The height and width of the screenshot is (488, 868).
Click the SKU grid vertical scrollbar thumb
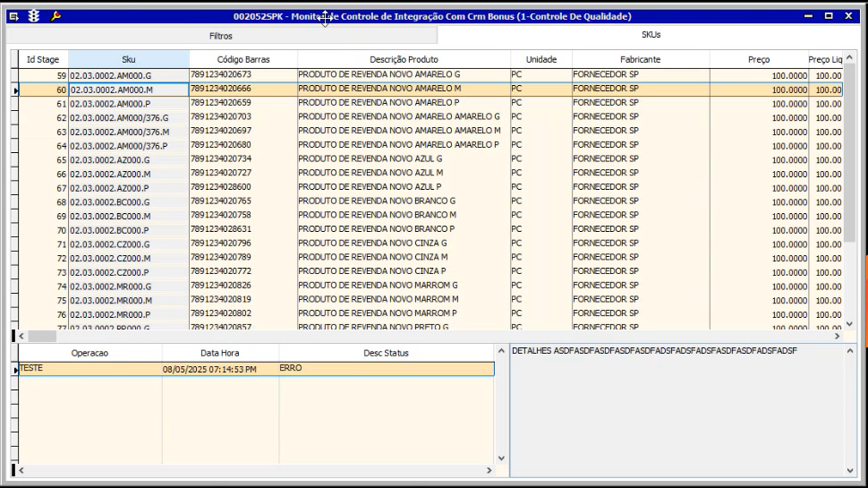click(x=850, y=152)
